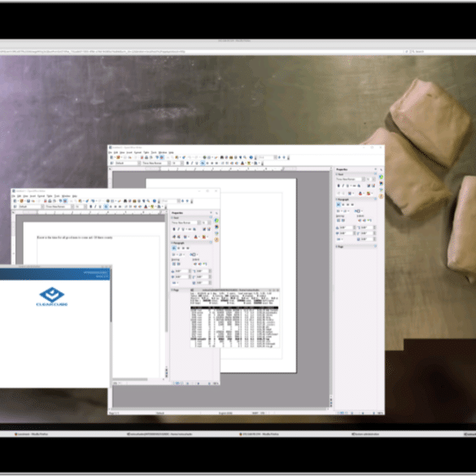Switch to System administration taskbar item

coord(365,435)
